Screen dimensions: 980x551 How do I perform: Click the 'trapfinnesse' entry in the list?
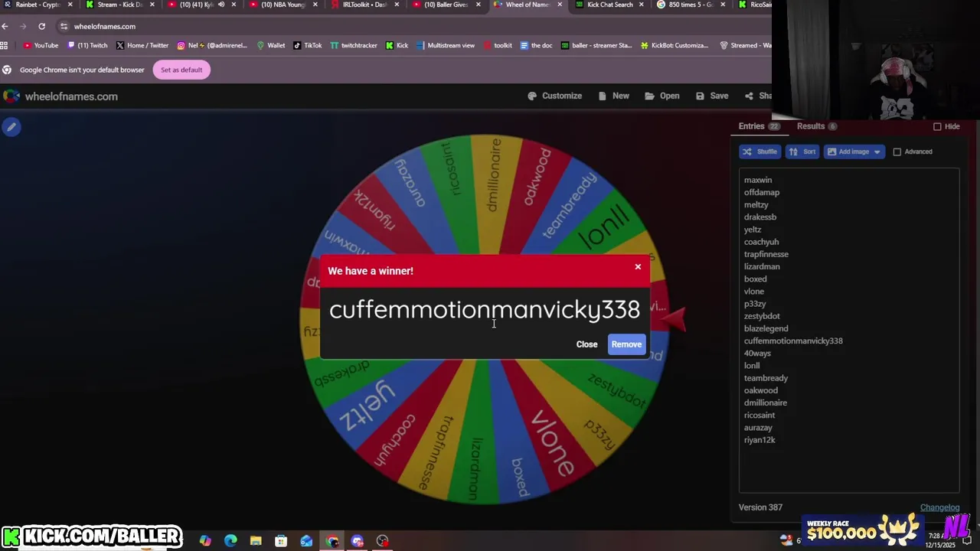click(766, 254)
